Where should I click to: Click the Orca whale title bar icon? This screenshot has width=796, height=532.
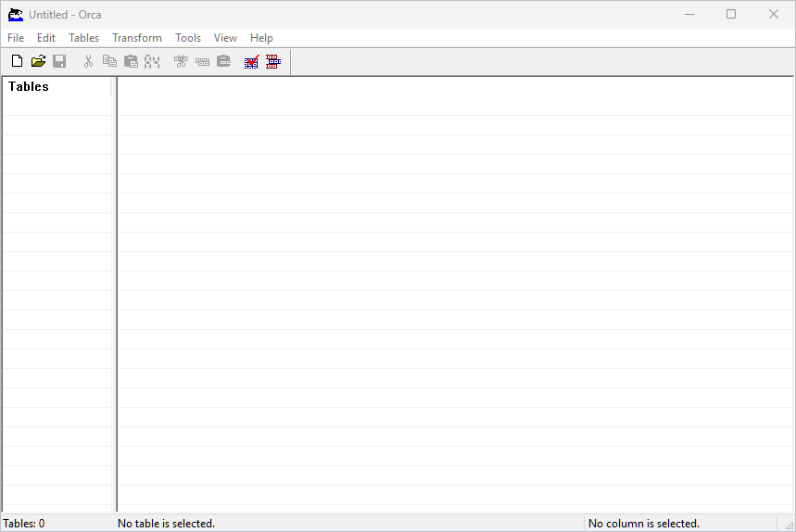tap(16, 15)
